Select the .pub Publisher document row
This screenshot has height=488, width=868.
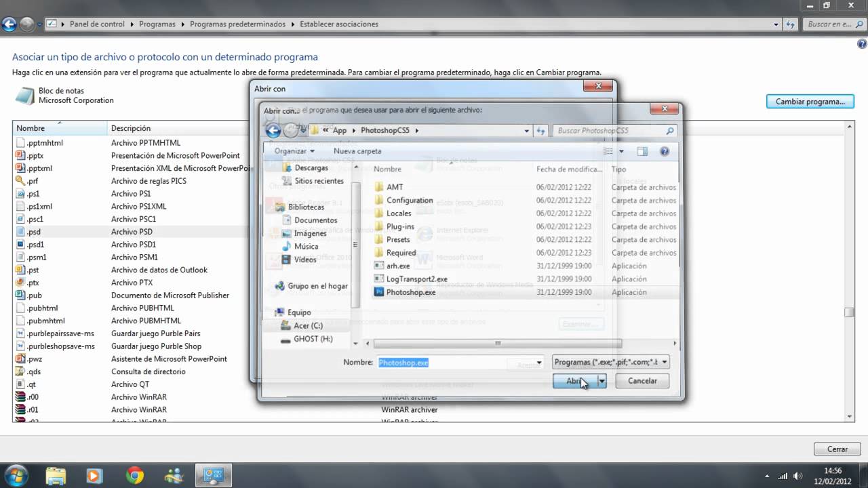(131, 296)
